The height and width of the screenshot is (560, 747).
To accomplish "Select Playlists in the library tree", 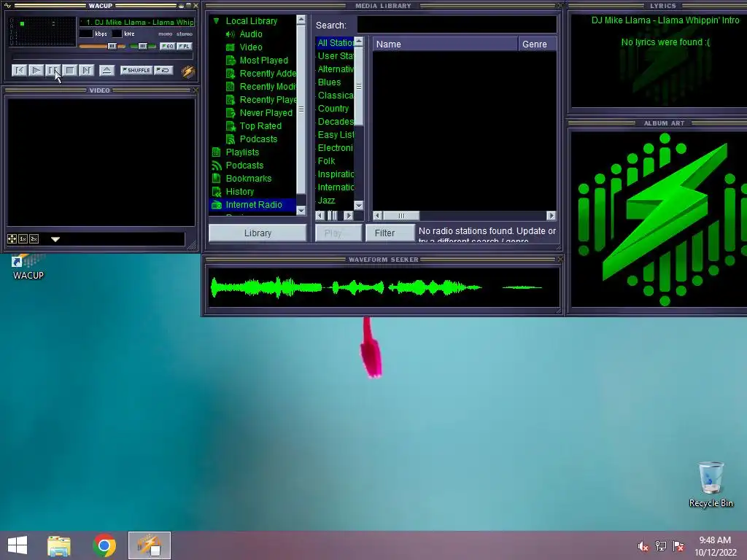I will pos(242,152).
